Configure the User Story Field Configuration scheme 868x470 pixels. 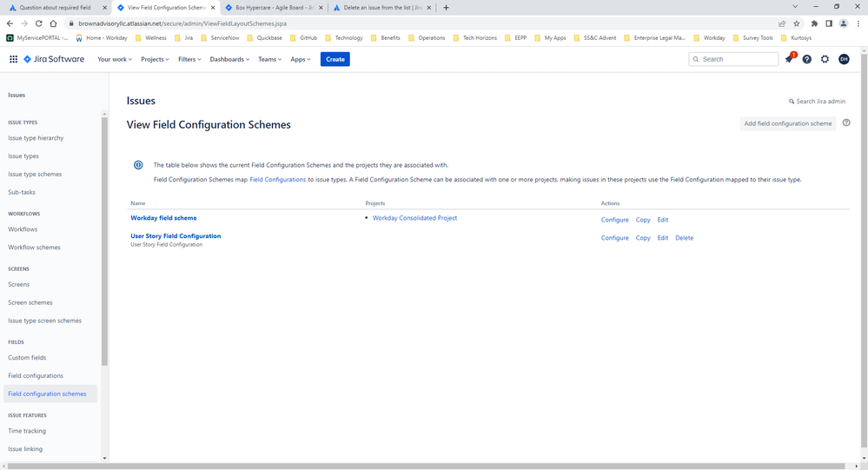click(x=615, y=238)
